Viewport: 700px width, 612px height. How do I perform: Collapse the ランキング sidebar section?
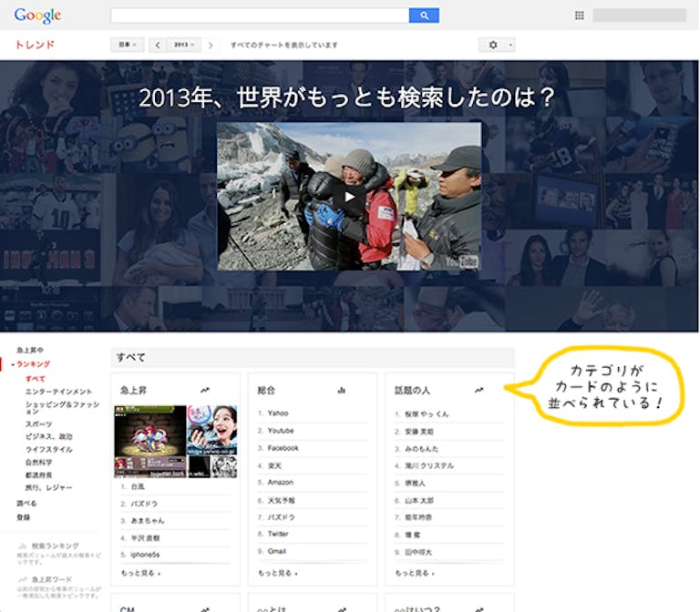(x=33, y=364)
